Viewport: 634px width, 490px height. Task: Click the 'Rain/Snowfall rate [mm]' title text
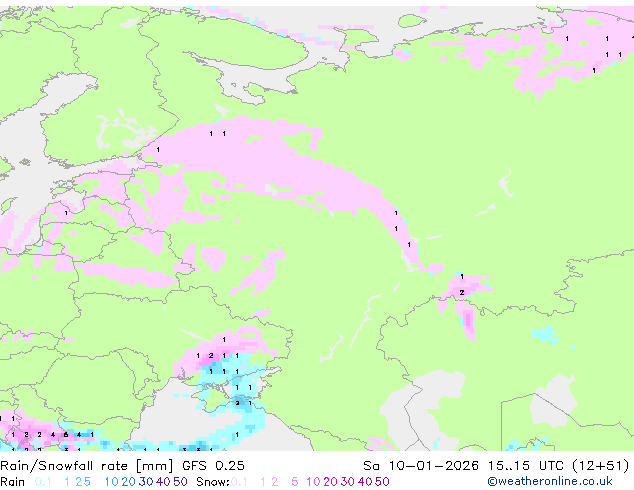87,466
